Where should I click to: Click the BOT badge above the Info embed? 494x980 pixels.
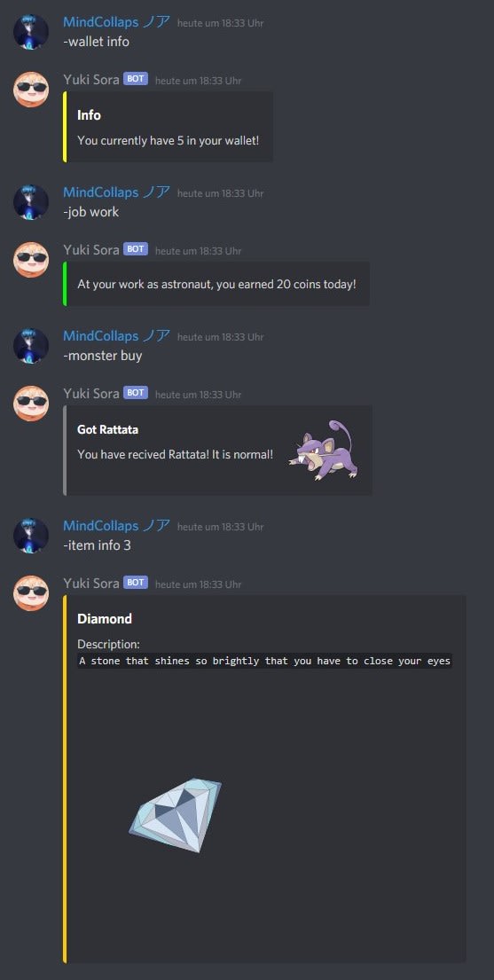[x=136, y=79]
